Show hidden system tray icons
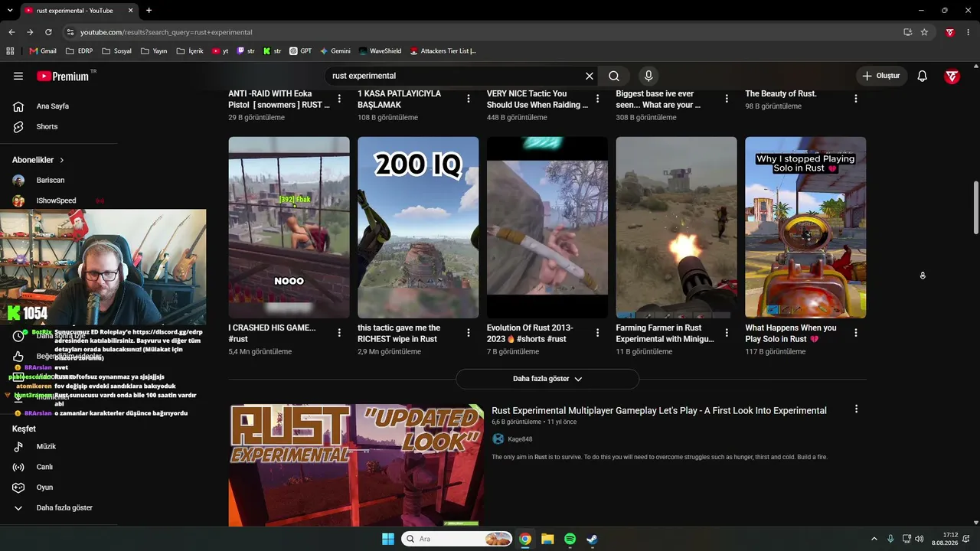The image size is (980, 551). pos(874,539)
